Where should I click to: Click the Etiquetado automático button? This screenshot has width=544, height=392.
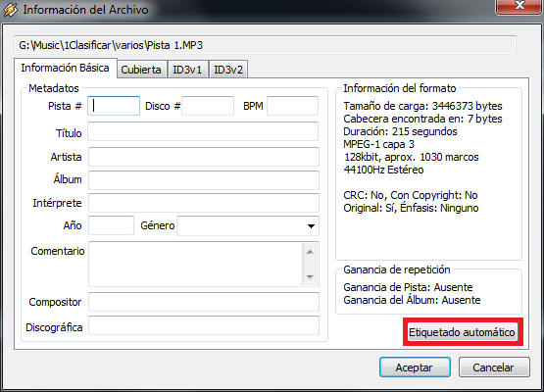tap(462, 332)
